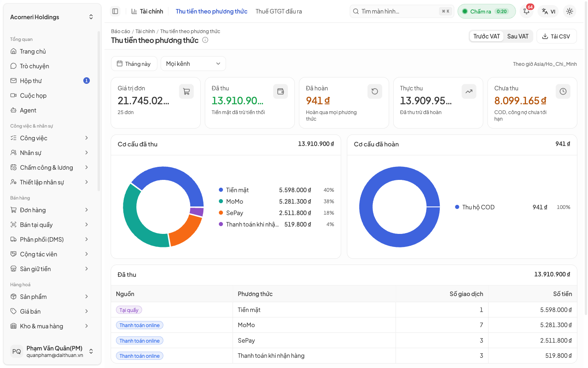Toggle the sidebar collapse icon

click(115, 11)
